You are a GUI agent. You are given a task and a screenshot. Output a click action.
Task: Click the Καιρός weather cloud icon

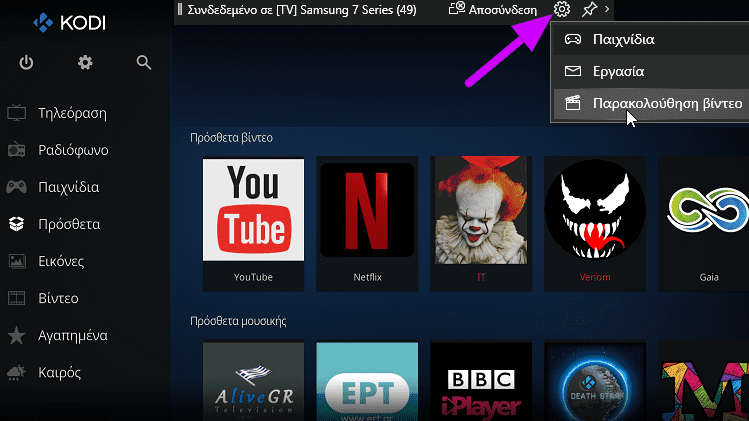click(17, 372)
